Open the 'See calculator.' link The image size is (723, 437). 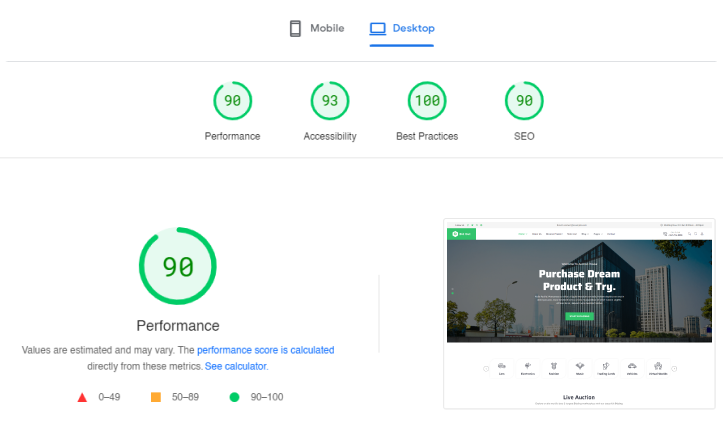tap(237, 366)
